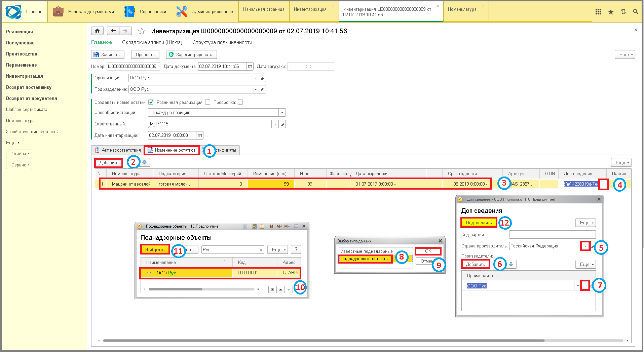Viewport: 644px width, 352px height.
Task: Go back with the left arrow button
Action: [x=113, y=31]
